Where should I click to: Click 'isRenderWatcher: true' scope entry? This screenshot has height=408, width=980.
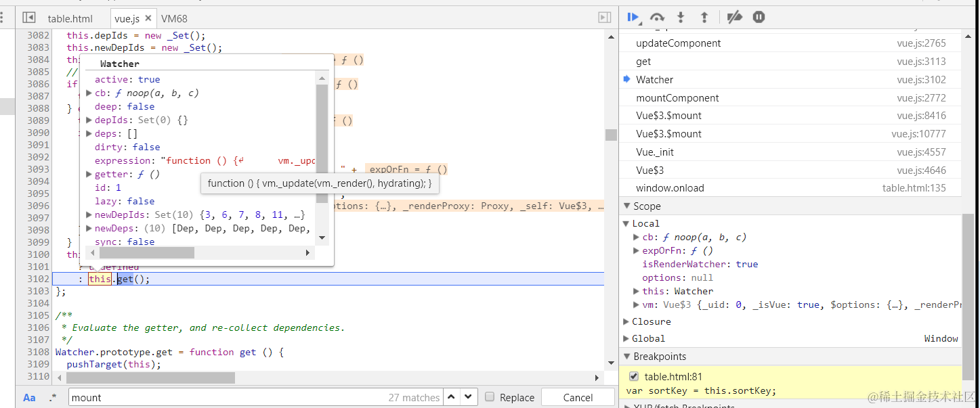pyautogui.click(x=700, y=264)
